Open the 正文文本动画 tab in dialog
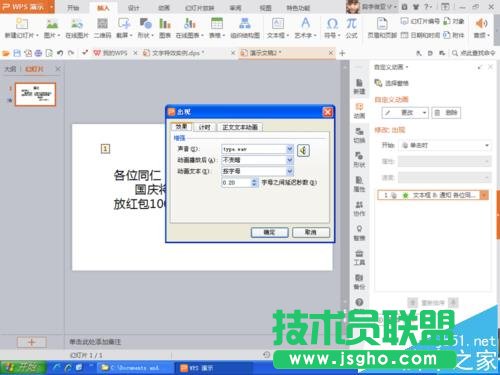The width and height of the screenshot is (500, 375). [x=240, y=127]
